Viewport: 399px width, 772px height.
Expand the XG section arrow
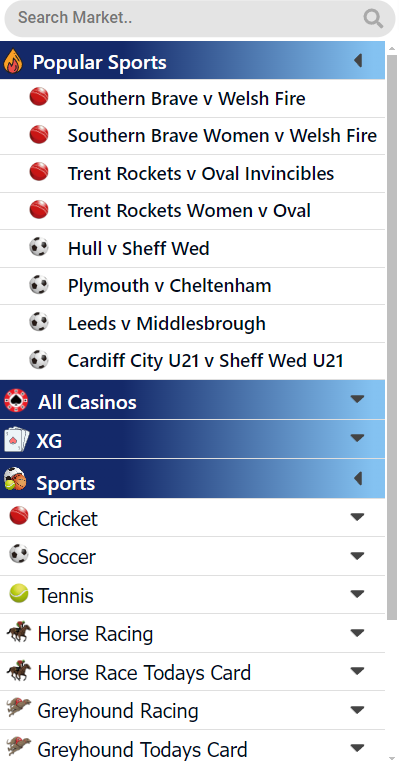(357, 438)
